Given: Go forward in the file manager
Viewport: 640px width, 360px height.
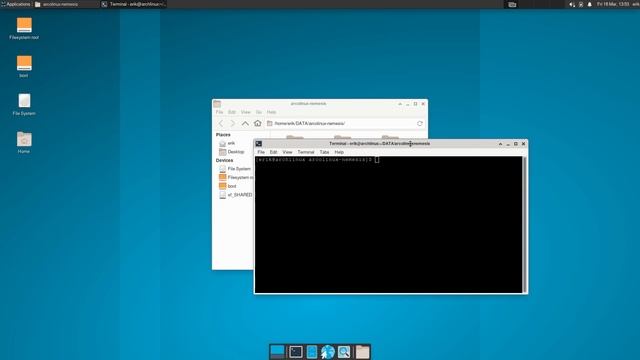Looking at the screenshot, I should coord(233,123).
